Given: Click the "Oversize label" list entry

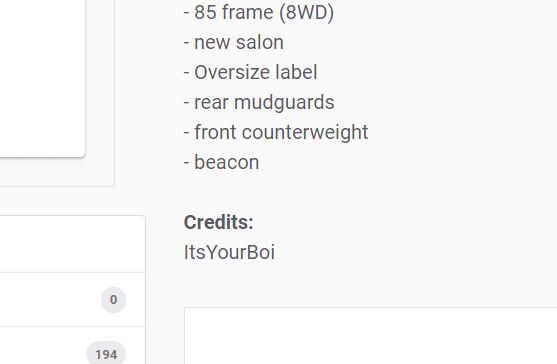Looking at the screenshot, I should pyautogui.click(x=250, y=72).
